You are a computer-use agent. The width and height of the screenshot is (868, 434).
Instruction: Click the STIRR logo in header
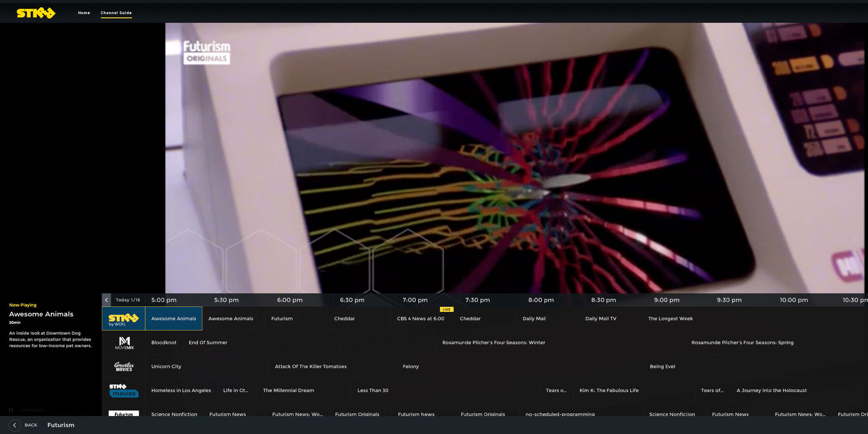[36, 13]
